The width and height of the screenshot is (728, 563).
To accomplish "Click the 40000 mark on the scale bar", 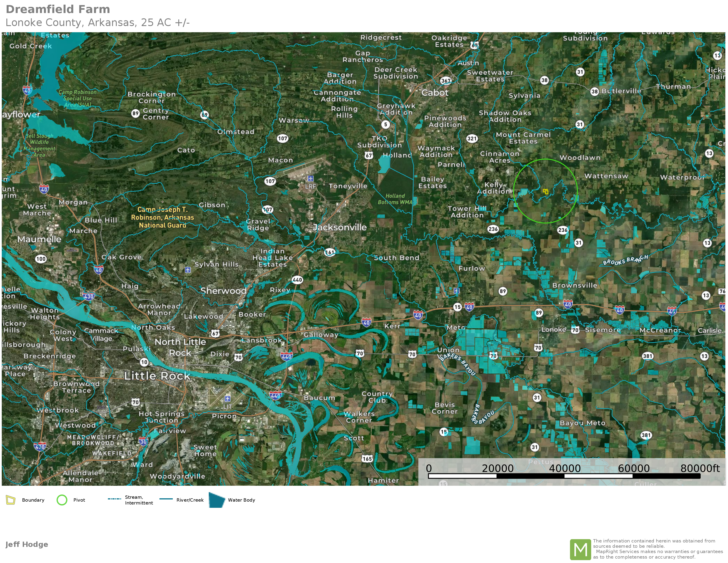I will click(565, 468).
